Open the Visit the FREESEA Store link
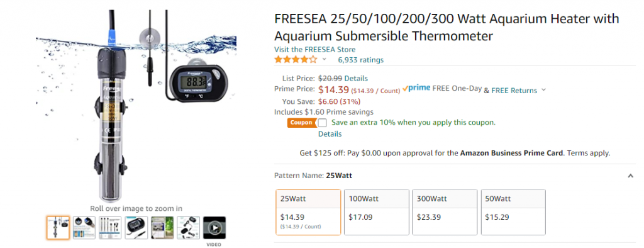Screen dimensions: 644x248 pyautogui.click(x=315, y=49)
